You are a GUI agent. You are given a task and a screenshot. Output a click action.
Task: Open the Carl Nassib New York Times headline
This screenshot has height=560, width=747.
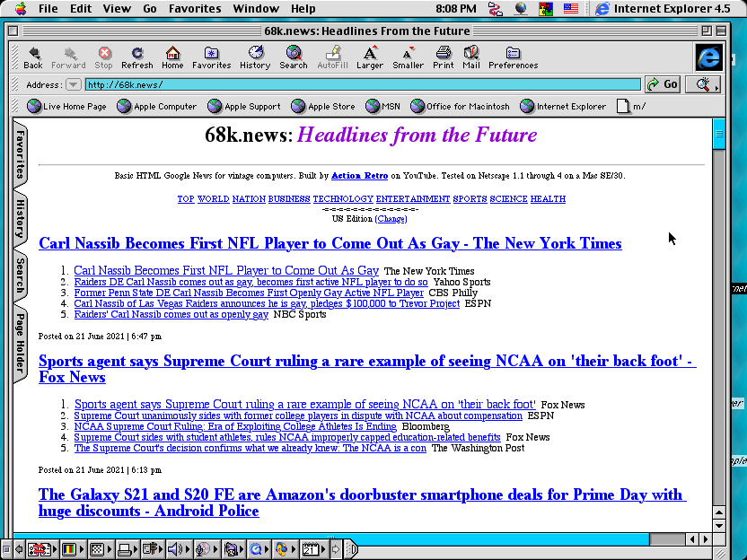[x=330, y=243]
